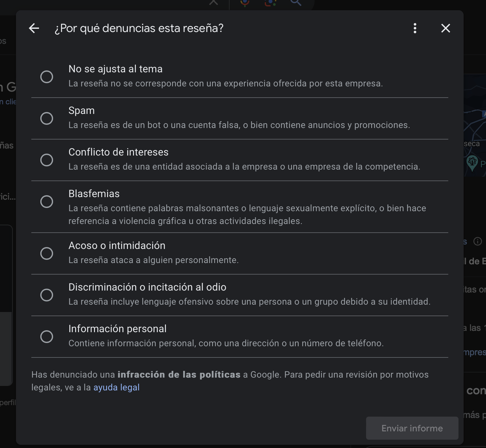The height and width of the screenshot is (448, 486).
Task: Select the 'No se ajusta al tema' radio button
Action: (x=47, y=77)
